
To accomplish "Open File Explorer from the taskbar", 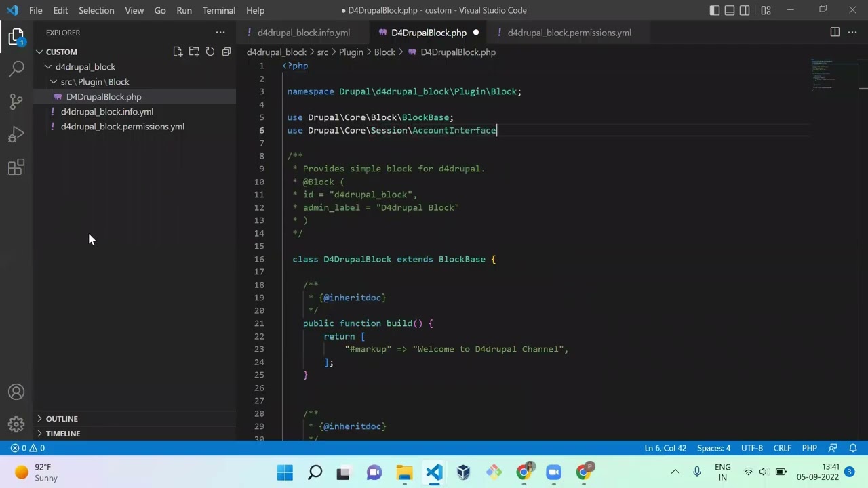I will pyautogui.click(x=404, y=472).
